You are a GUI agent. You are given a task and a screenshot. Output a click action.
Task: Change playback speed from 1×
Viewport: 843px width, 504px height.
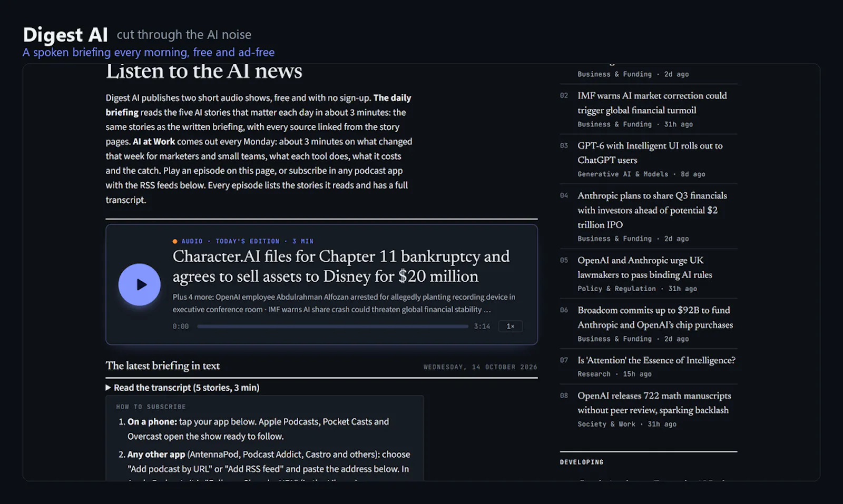pyautogui.click(x=511, y=327)
